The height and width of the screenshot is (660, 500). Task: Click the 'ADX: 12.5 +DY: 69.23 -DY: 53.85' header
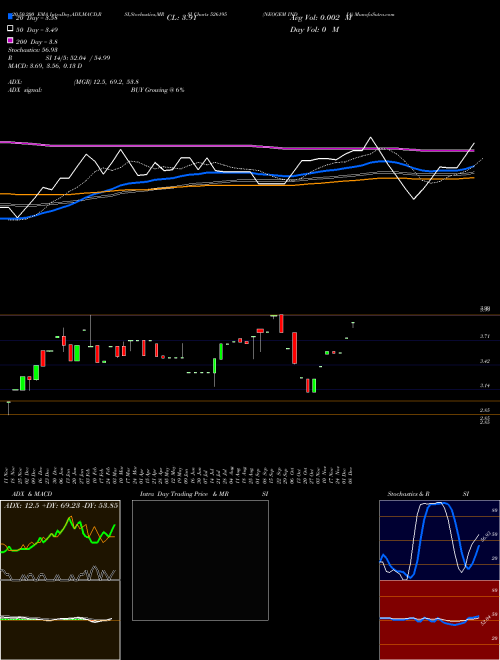point(61,505)
